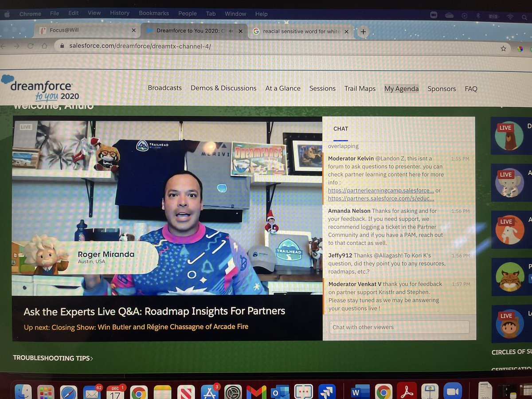Open the goat LIVE channel thumbnail
The image size is (532, 399).
click(509, 230)
